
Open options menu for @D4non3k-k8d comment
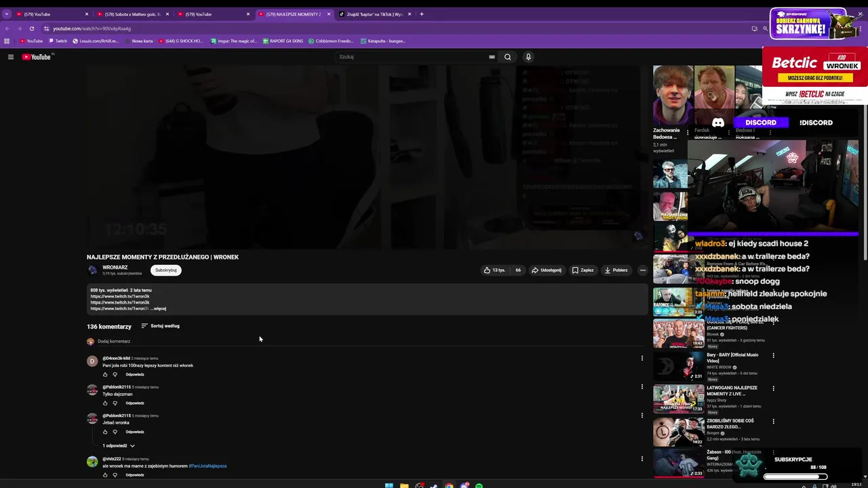click(x=642, y=358)
